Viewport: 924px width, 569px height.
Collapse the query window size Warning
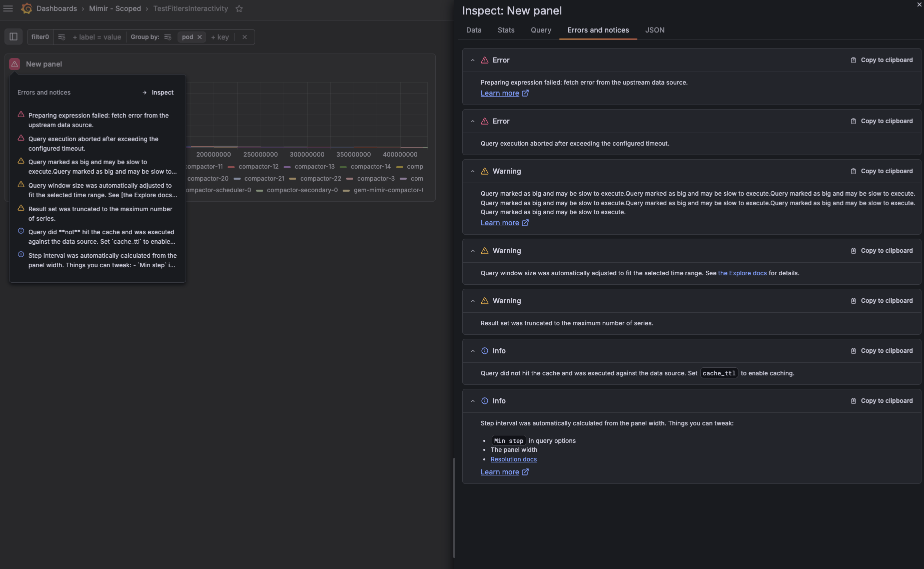(473, 251)
